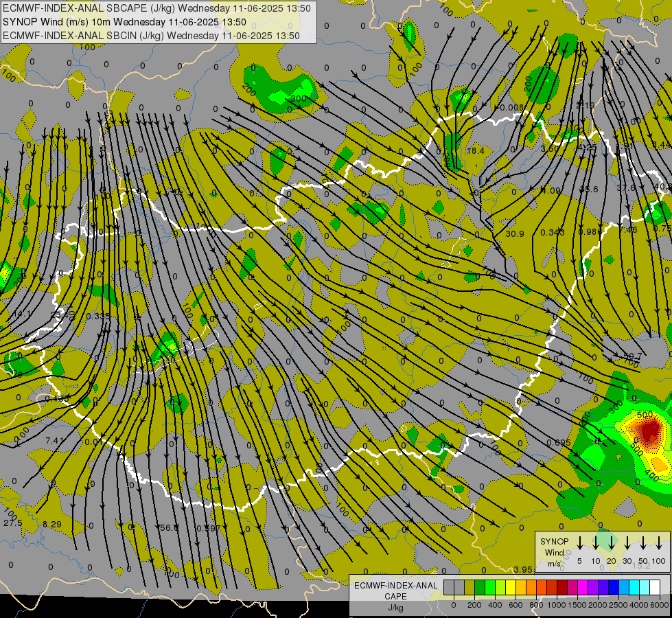Click the '27.5' CIN value on the map
The width and height of the screenshot is (672, 618).
[x=13, y=523]
